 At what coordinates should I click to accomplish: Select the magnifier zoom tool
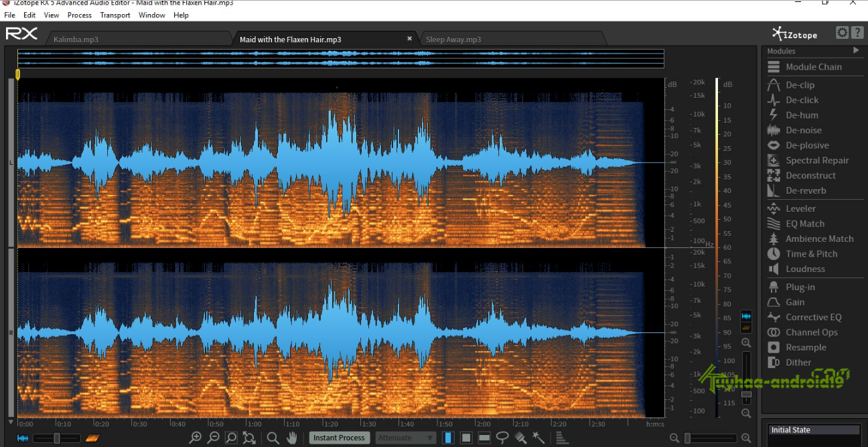[273, 438]
